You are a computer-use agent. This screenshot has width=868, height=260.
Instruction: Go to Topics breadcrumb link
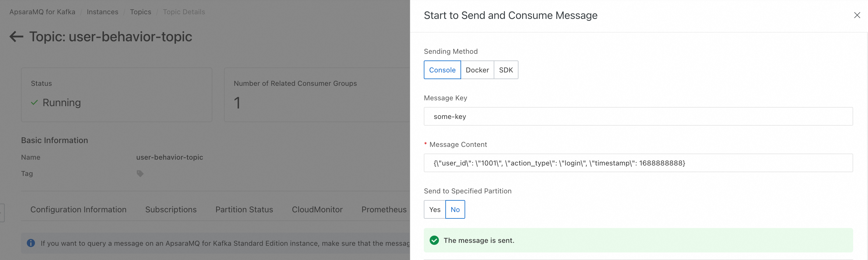(x=140, y=12)
